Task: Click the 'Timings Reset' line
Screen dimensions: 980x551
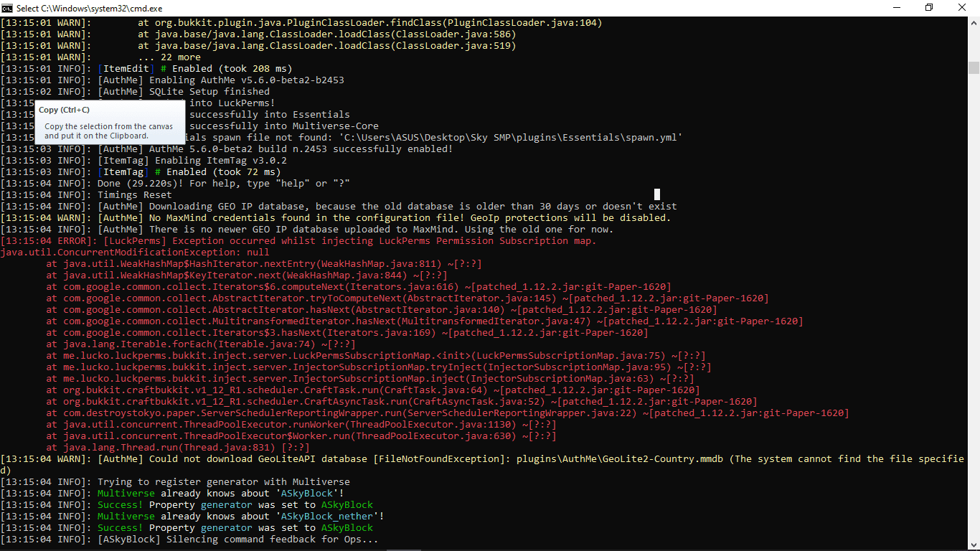Action: [86, 195]
